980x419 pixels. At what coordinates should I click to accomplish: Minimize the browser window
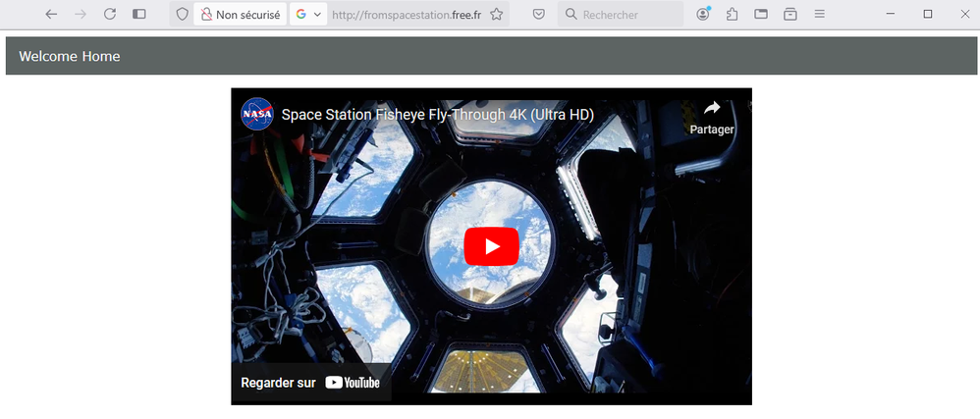[891, 15]
